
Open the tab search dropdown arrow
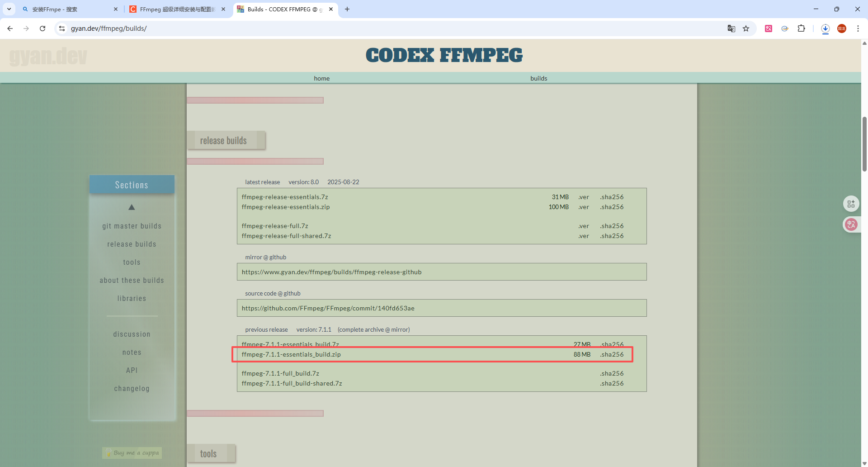point(9,9)
